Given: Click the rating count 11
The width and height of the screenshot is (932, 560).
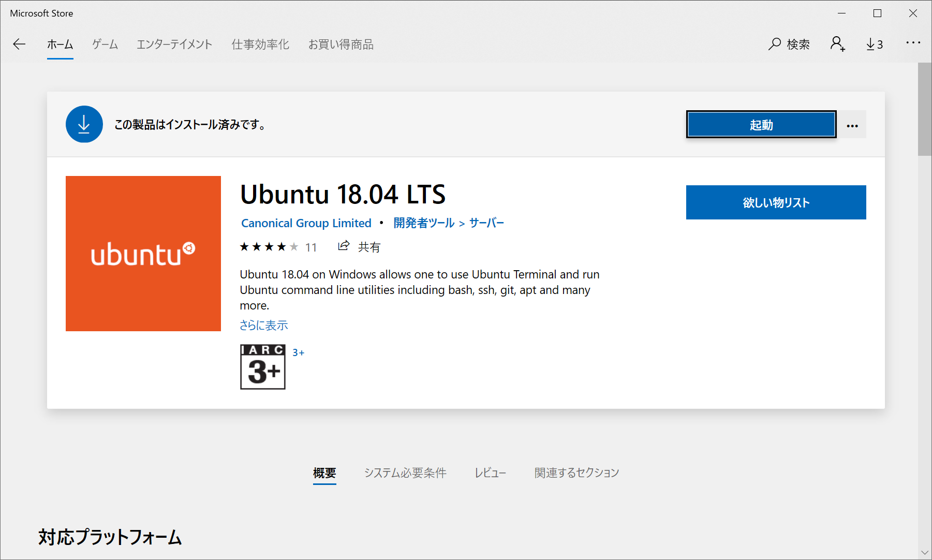Looking at the screenshot, I should point(311,247).
